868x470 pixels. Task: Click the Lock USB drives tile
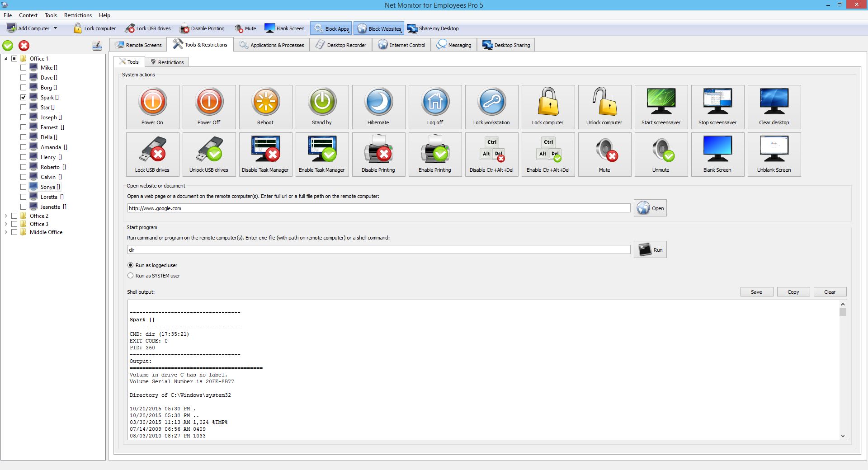coord(152,155)
